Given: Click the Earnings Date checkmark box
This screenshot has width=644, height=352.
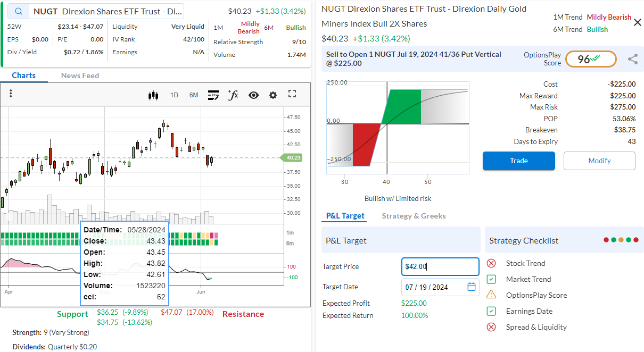Looking at the screenshot, I should pos(492,311).
